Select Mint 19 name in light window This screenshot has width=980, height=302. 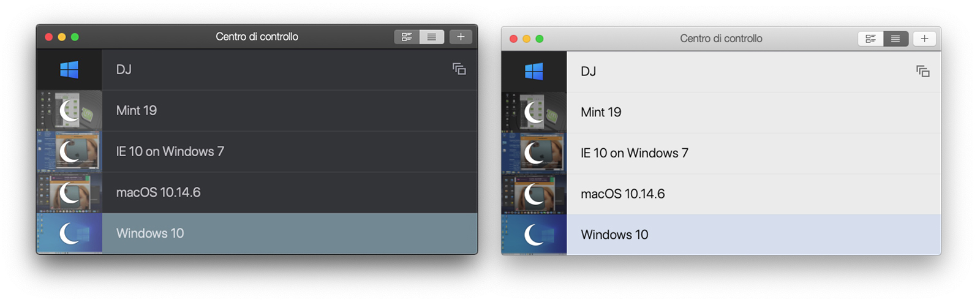click(x=601, y=112)
